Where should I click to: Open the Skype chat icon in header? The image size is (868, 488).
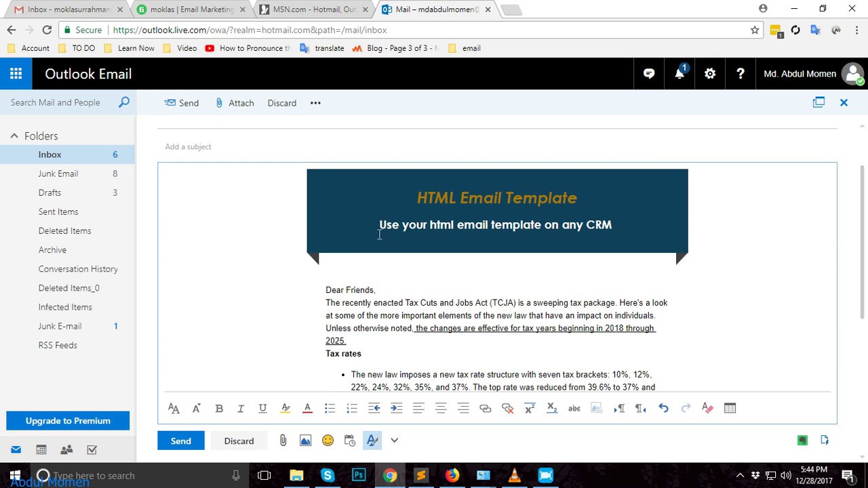(x=649, y=74)
